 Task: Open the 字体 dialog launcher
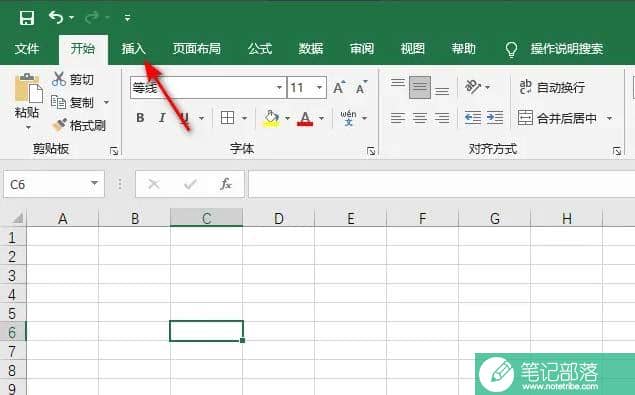click(371, 151)
